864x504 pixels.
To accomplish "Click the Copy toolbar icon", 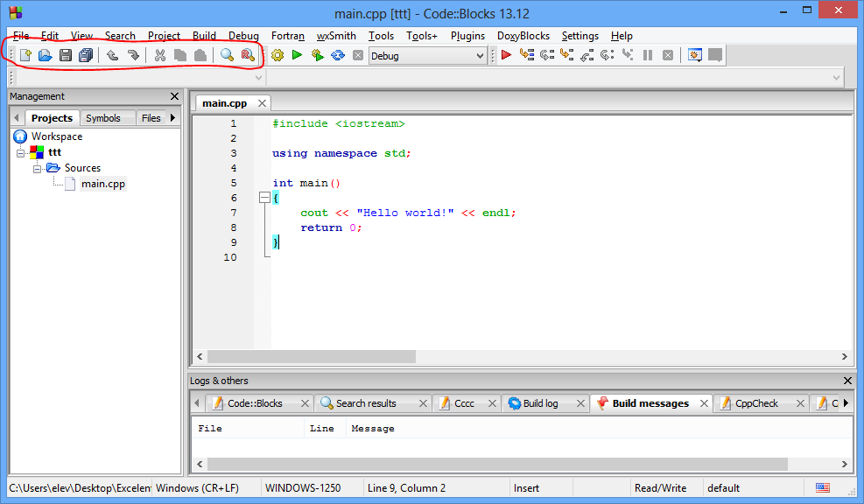I will tap(180, 55).
